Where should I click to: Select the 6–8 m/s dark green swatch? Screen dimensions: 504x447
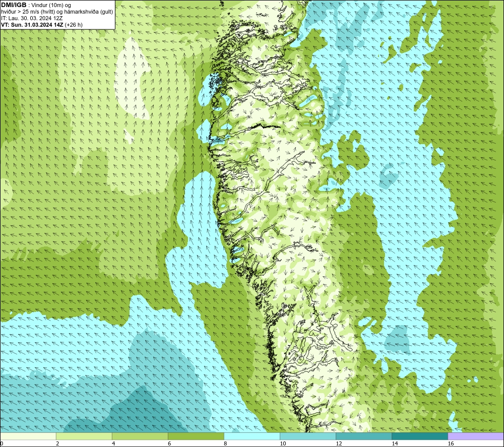pos(196,436)
